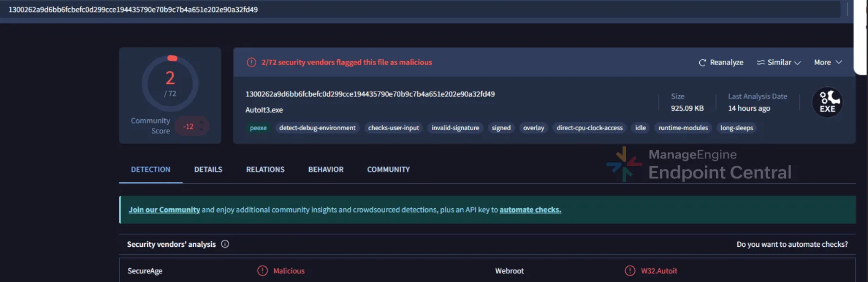Click the Join our Community link
The width and height of the screenshot is (868, 282).
coord(164,210)
